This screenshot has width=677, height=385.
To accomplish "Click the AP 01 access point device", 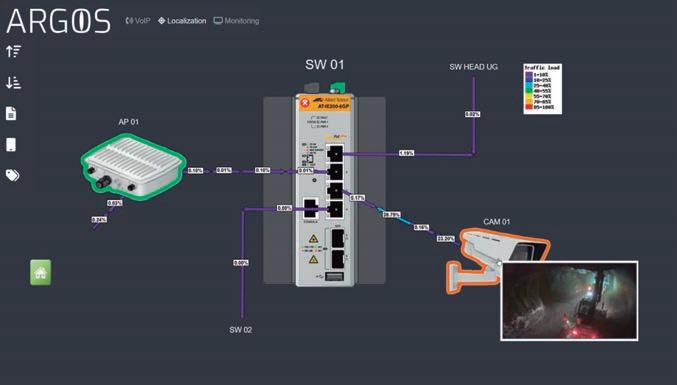I will pos(133,167).
